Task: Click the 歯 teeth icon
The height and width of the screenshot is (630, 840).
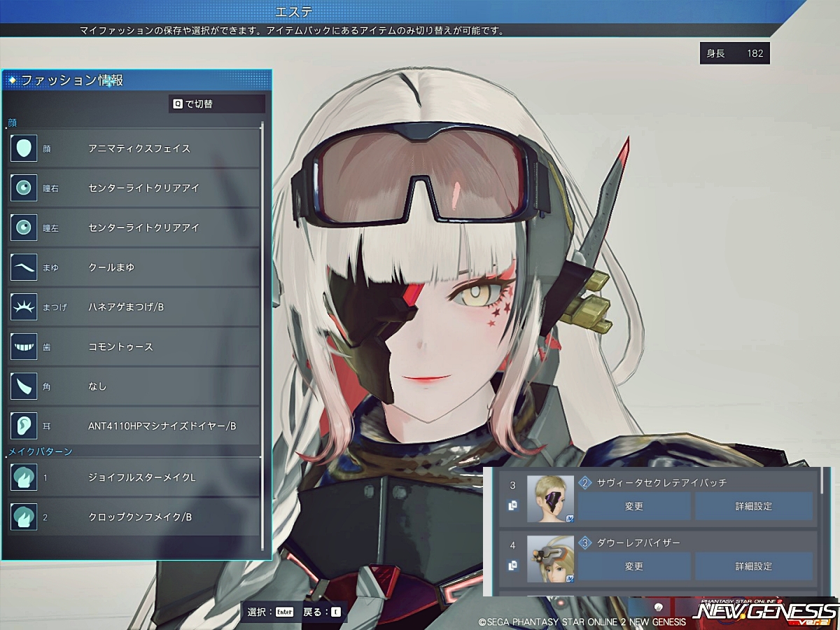Action: click(x=24, y=346)
